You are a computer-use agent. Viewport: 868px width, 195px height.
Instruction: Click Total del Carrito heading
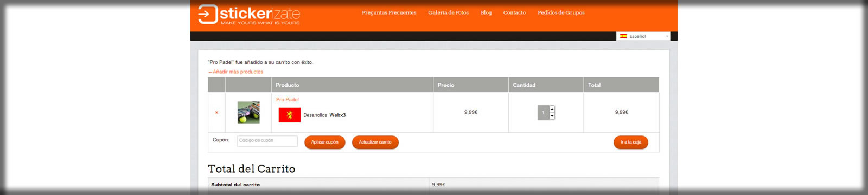pyautogui.click(x=252, y=169)
